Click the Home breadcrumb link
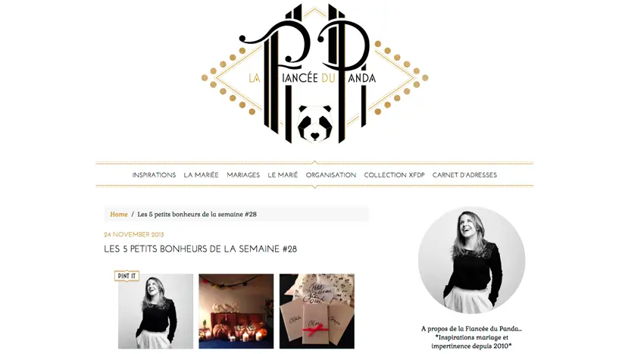The image size is (644, 354). (119, 215)
